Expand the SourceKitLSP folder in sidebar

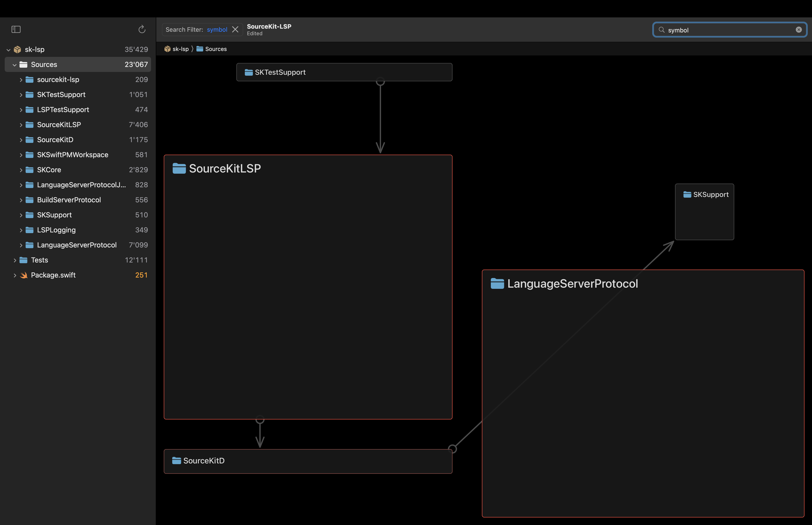point(21,125)
